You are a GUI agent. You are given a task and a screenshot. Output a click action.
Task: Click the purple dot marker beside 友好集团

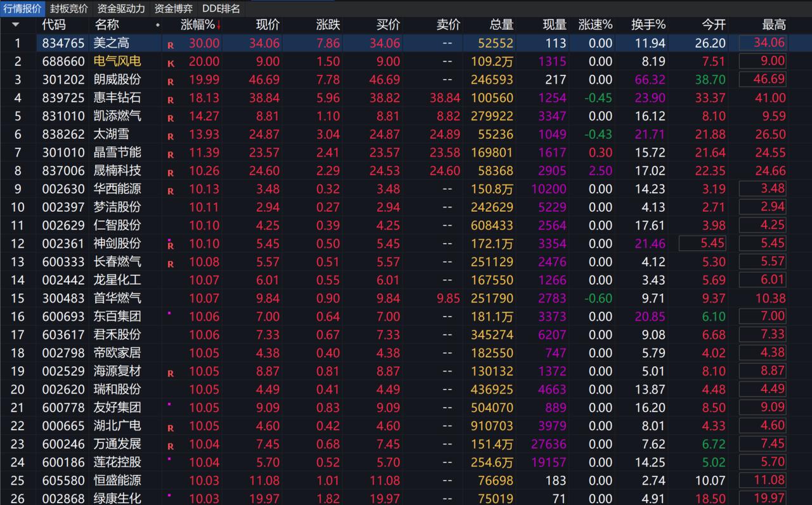click(x=169, y=403)
